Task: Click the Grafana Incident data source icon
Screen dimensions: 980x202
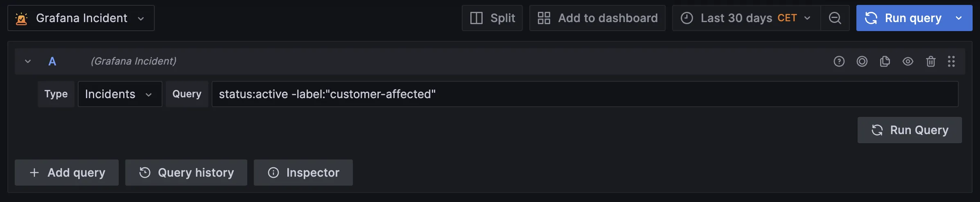Action: point(21,18)
